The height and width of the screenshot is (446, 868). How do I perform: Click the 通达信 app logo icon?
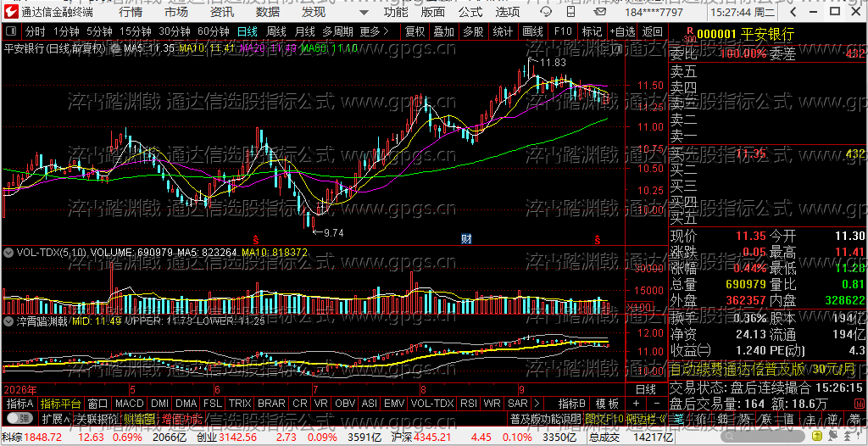11,11
